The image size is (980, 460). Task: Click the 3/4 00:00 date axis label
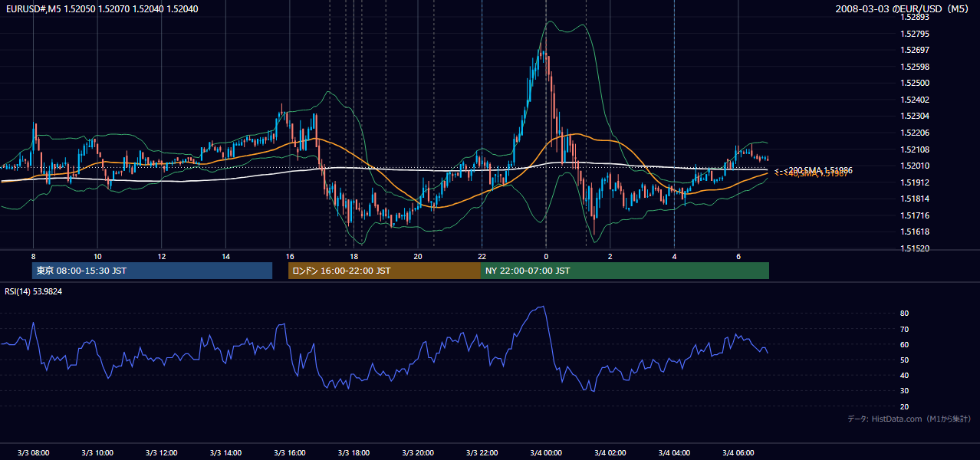(546, 452)
